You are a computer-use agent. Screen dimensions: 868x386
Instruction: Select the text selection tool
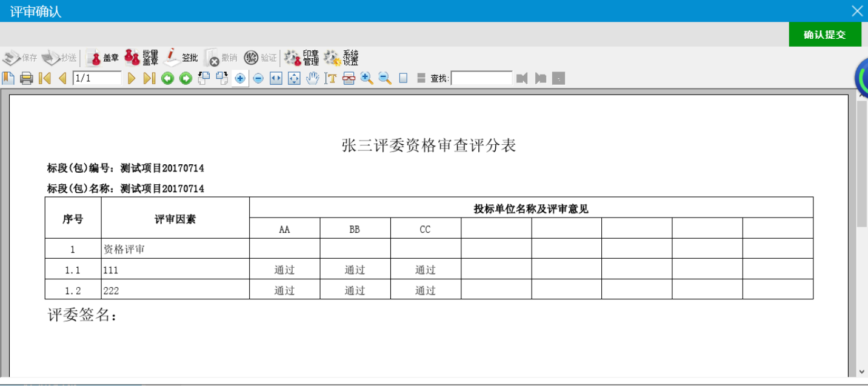(x=330, y=78)
